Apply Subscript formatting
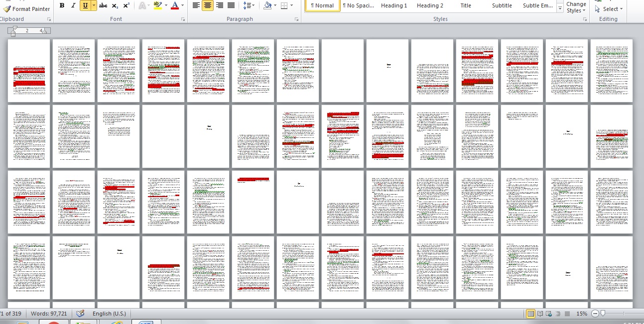The height and width of the screenshot is (324, 644). 115,5
